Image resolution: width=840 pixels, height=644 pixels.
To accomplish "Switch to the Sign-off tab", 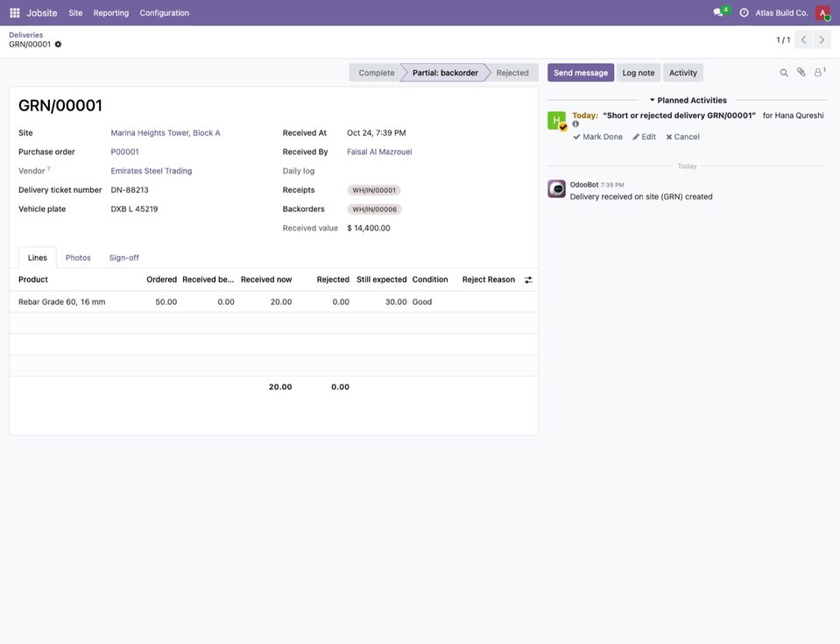I will (x=124, y=258).
